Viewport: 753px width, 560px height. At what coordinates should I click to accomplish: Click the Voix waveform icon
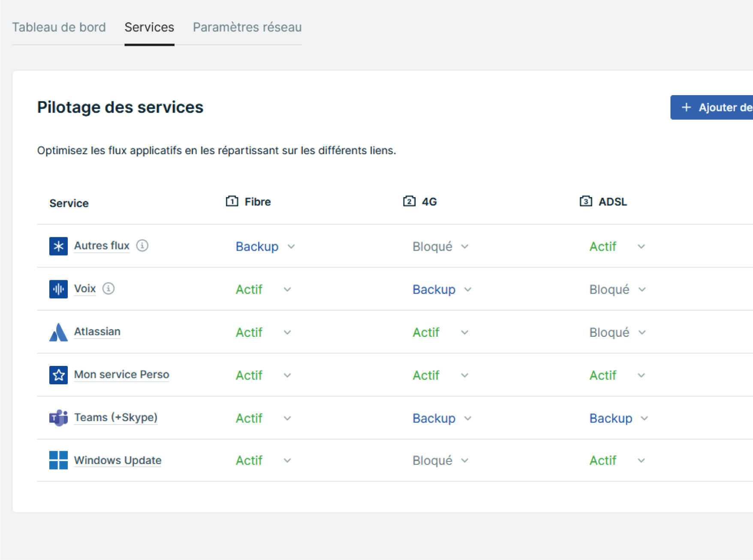[58, 289]
